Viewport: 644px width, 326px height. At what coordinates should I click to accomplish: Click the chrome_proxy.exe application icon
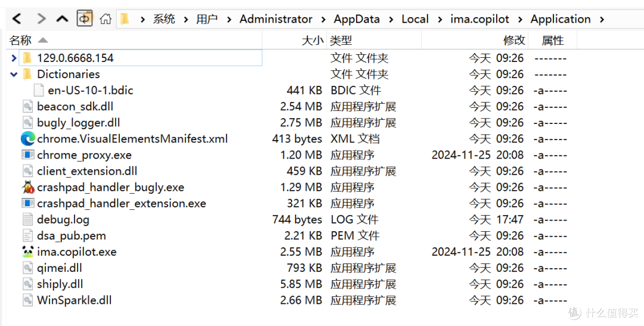pyautogui.click(x=27, y=155)
